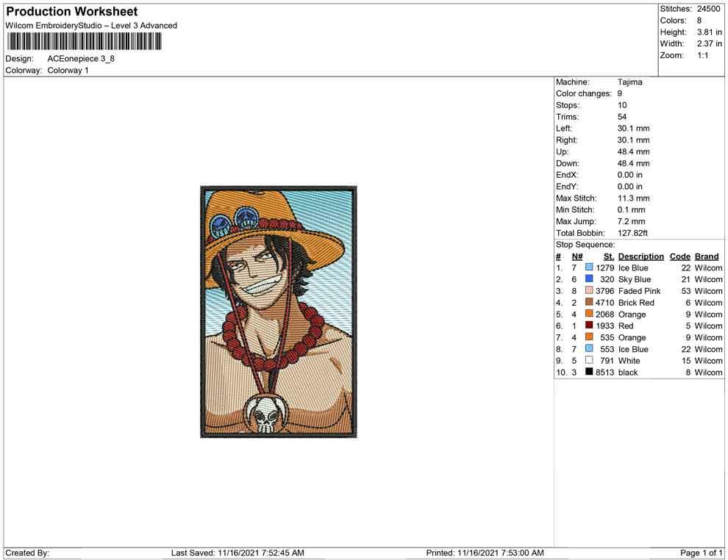Click the embroidery design preview image
The width and height of the screenshot is (728, 560).
pos(279,312)
